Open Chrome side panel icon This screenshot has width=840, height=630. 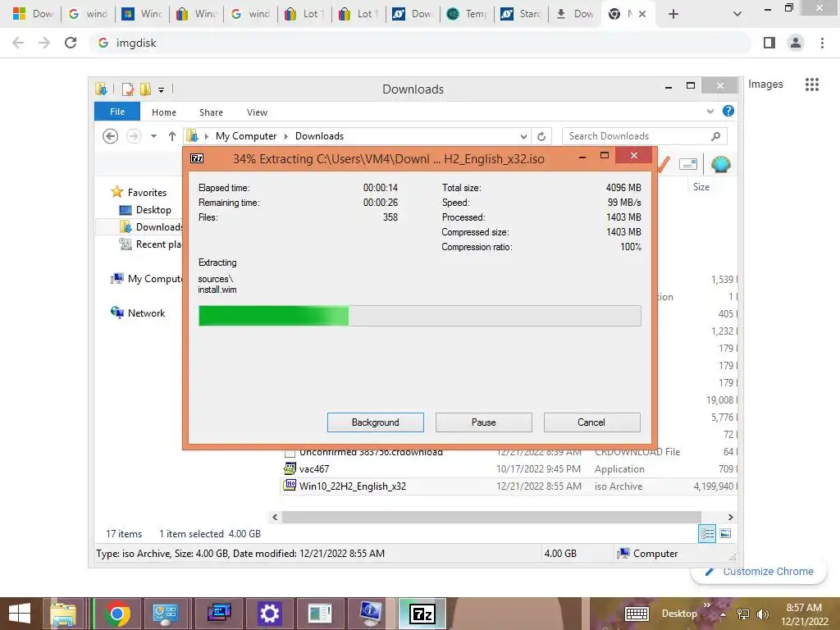point(769,43)
